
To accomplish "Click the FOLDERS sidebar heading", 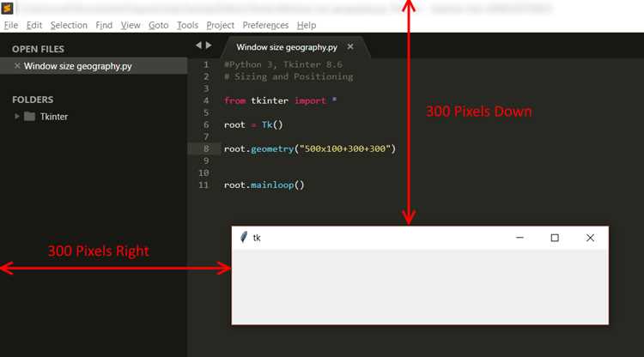I will (33, 100).
